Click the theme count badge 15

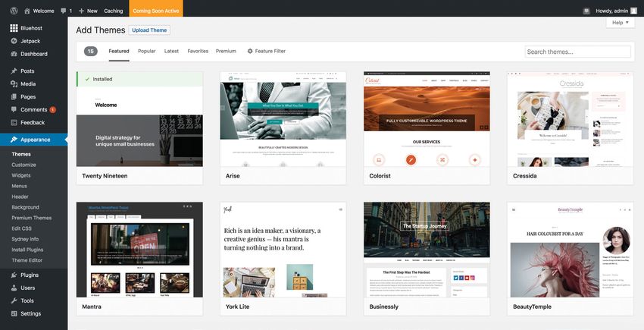[x=91, y=51]
